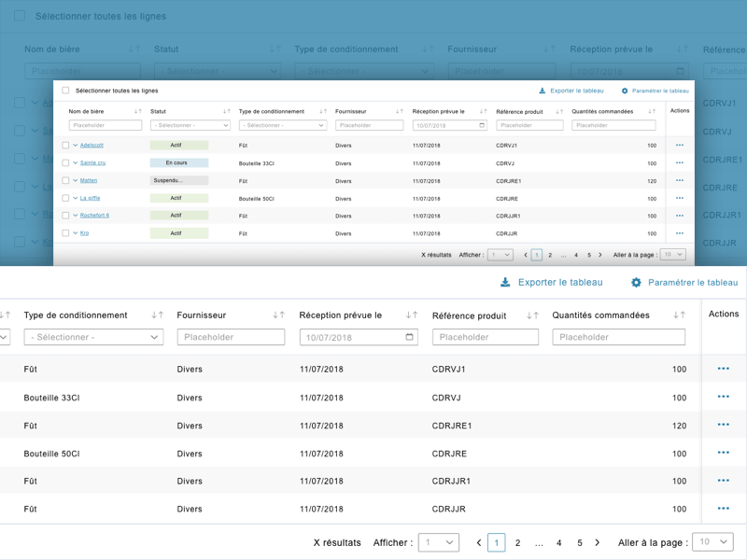Open the Sainte cru beer link
The height and width of the screenshot is (560, 747).
coord(92,162)
